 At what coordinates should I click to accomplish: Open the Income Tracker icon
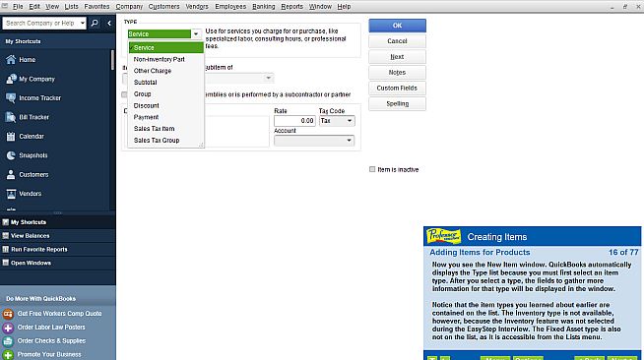[x=11, y=98]
